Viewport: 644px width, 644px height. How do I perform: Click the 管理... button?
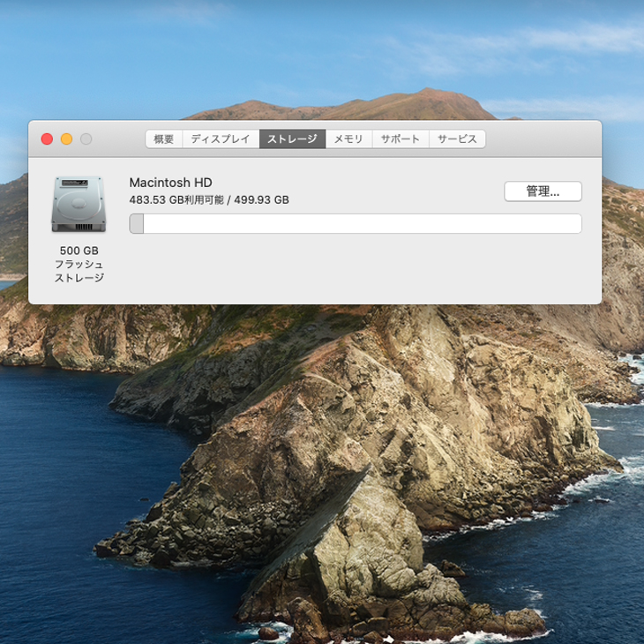click(543, 191)
